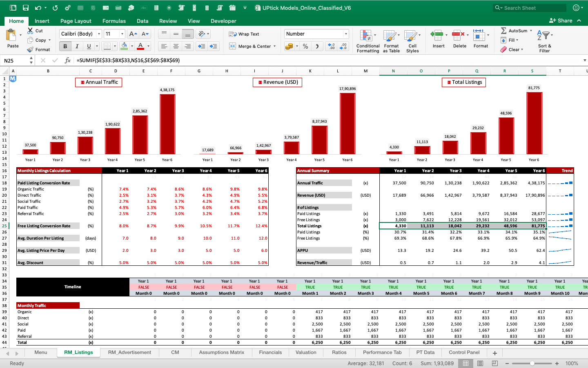Screen dimensions: 588x368
Task: Click the Copy button
Action: [37, 40]
